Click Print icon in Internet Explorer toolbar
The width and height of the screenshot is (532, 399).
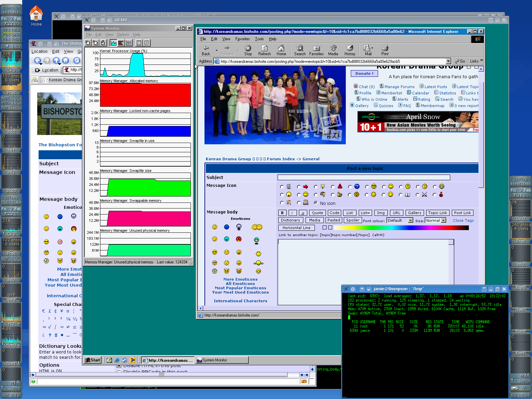click(385, 50)
